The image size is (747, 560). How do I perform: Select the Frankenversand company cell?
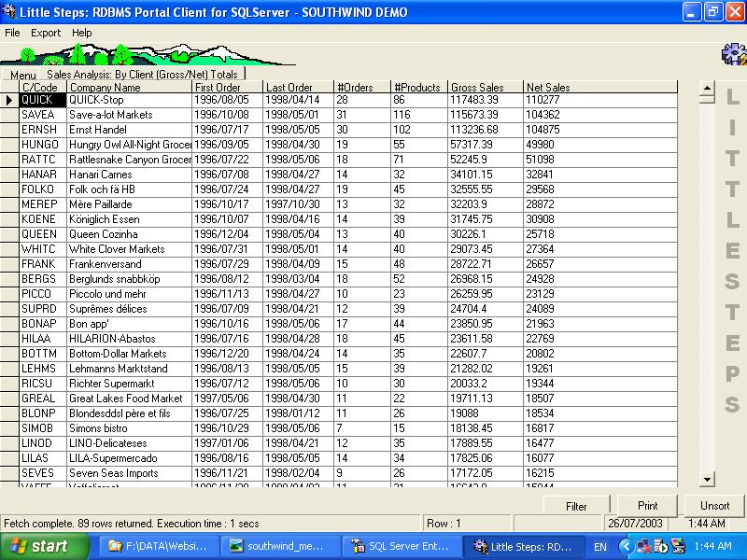click(x=129, y=264)
